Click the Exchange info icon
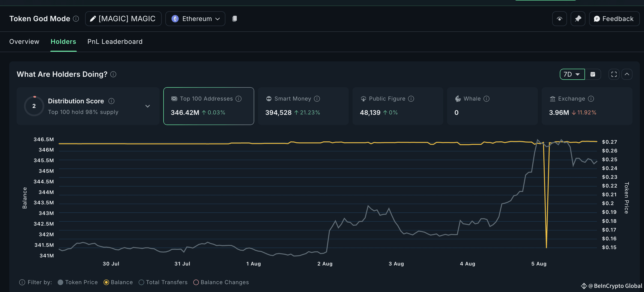Image resolution: width=644 pixels, height=292 pixels. (591, 99)
